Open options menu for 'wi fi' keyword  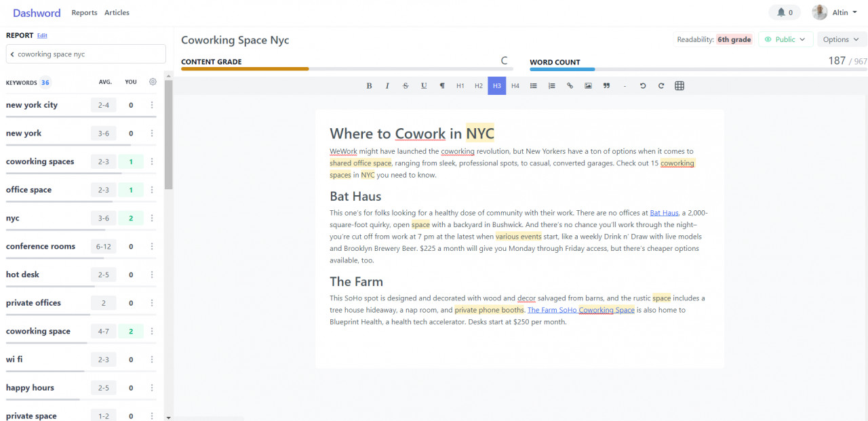152,359
